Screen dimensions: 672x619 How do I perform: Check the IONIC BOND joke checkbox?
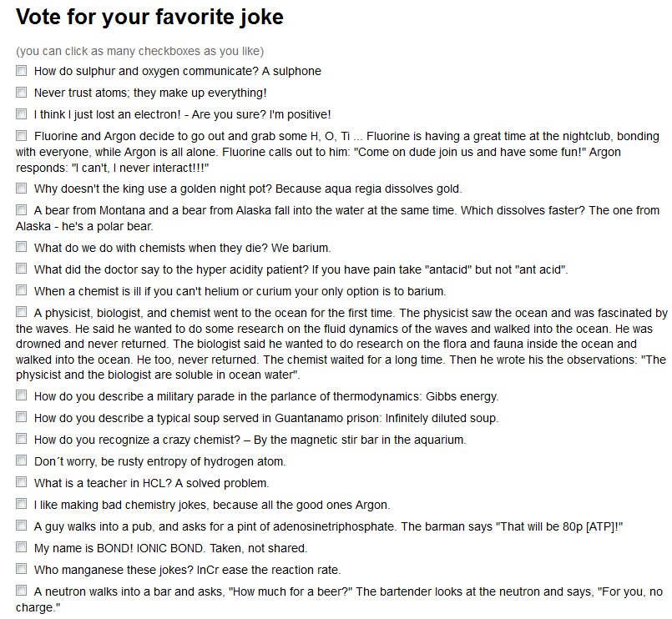[x=22, y=547]
